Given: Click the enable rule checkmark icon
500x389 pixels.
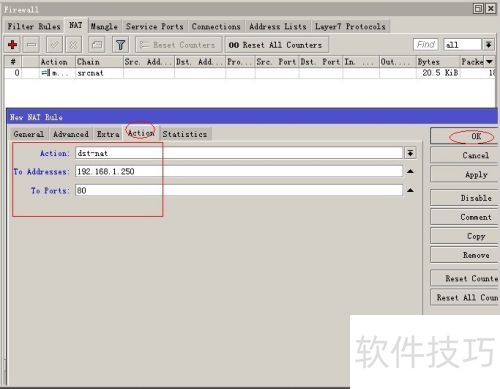Looking at the screenshot, I should point(54,45).
